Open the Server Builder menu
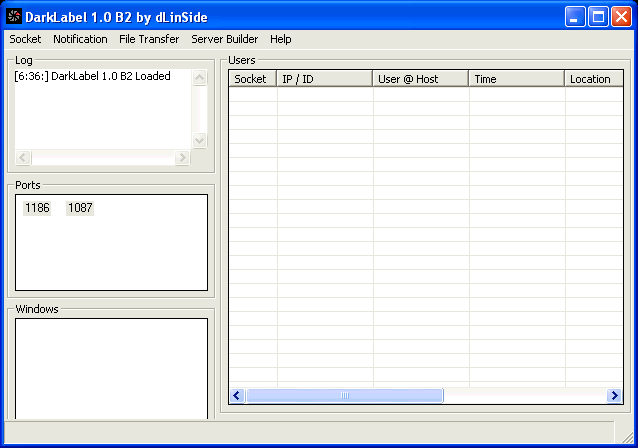 224,39
